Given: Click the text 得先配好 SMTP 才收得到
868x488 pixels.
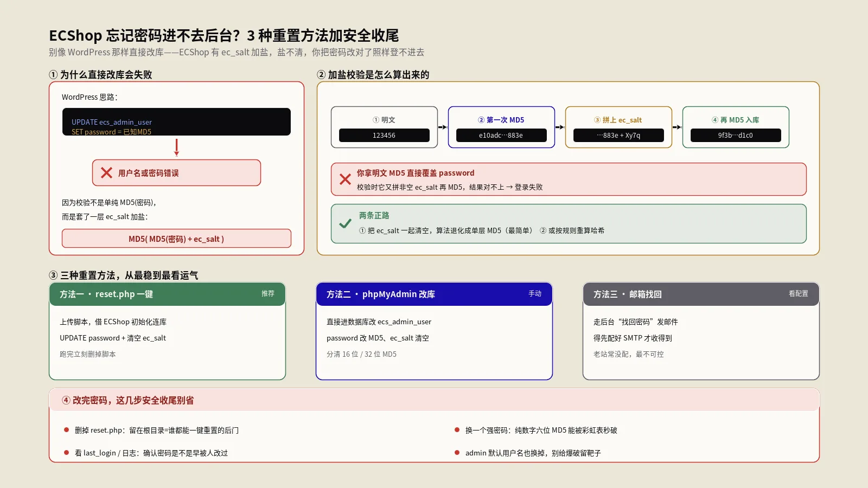Looking at the screenshot, I should pyautogui.click(x=633, y=338).
